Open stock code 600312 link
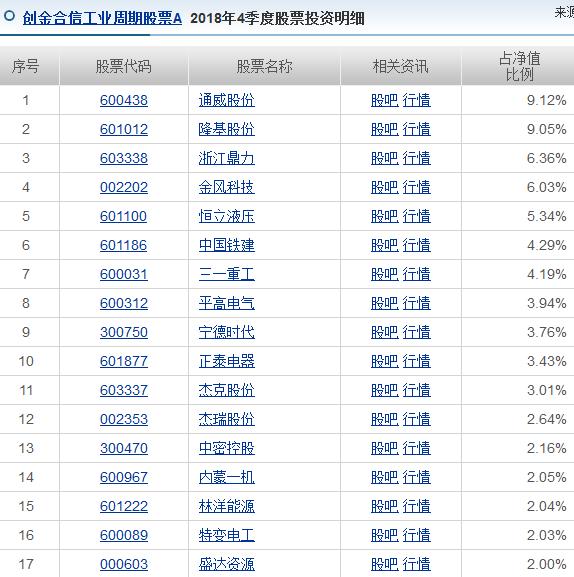Viewport: 574px width, 577px height. [x=124, y=303]
